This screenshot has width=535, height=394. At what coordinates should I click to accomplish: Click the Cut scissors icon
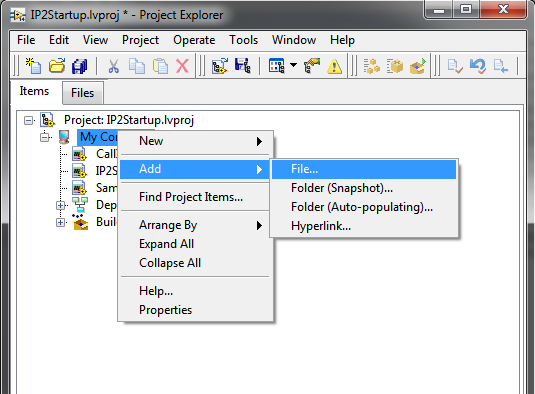click(114, 66)
